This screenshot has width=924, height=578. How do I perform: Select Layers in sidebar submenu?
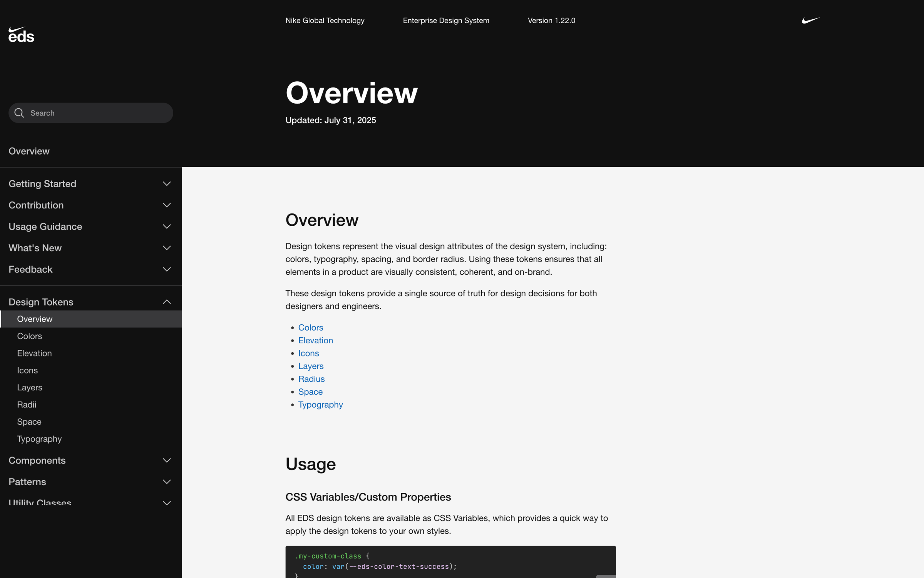[x=30, y=388]
